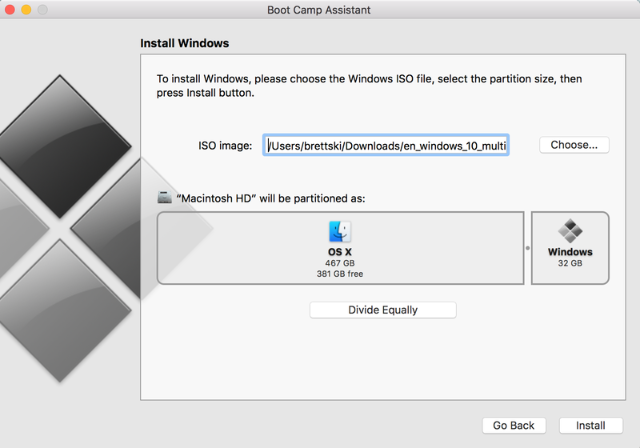Click the Boot Camp Assistant title bar

click(319, 10)
